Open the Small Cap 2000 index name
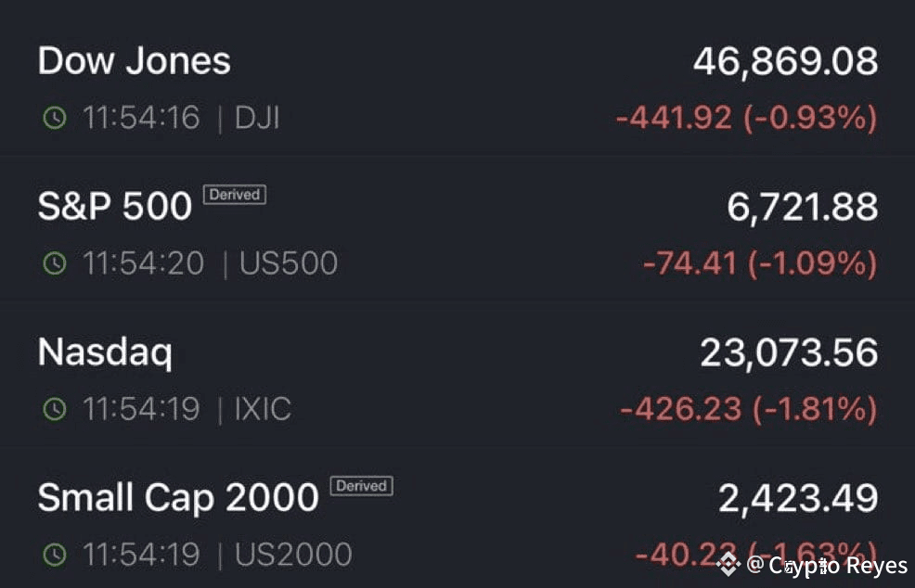The width and height of the screenshot is (915, 588). [178, 498]
